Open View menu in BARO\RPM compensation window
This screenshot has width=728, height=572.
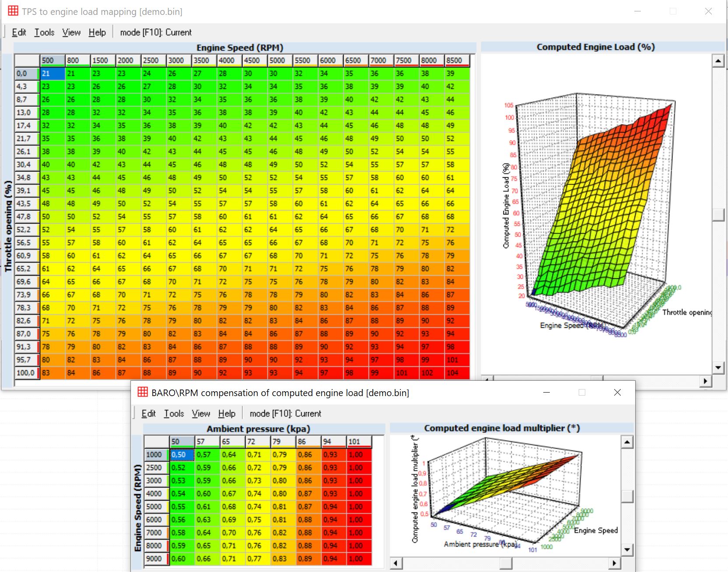(201, 414)
